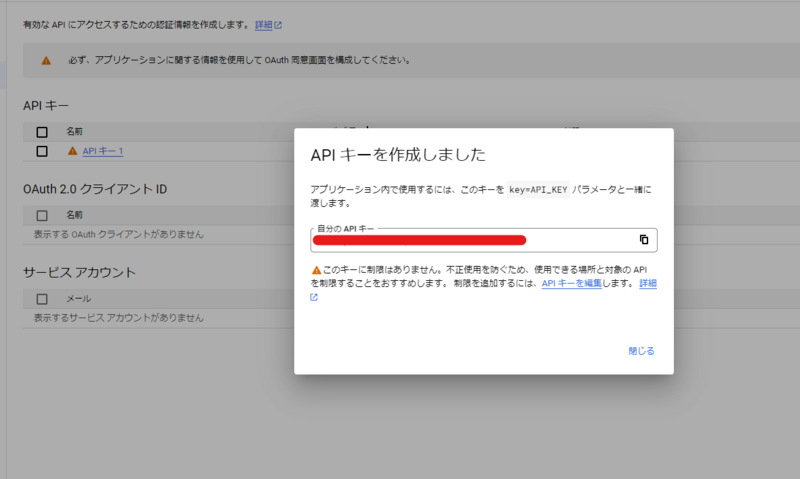Click the 自分の API キー field
The width and height of the screenshot is (800, 479).
(x=484, y=240)
